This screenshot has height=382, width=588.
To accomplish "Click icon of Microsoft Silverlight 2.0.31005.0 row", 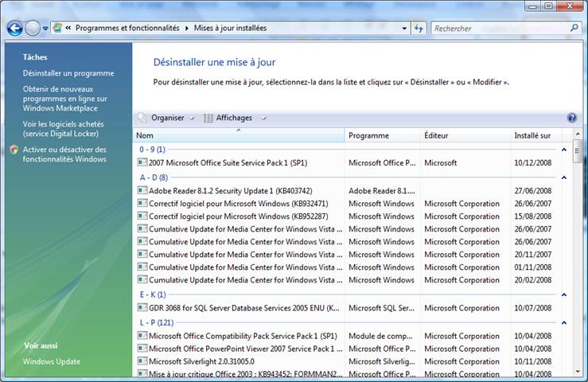I will pos(142,361).
